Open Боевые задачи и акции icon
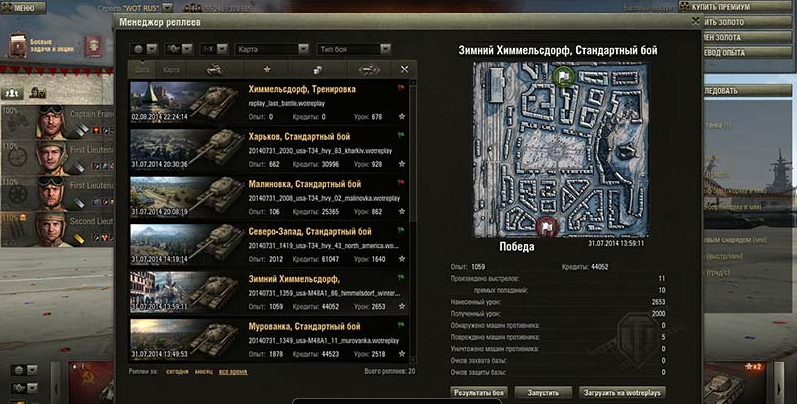The image size is (797, 404). (x=18, y=45)
